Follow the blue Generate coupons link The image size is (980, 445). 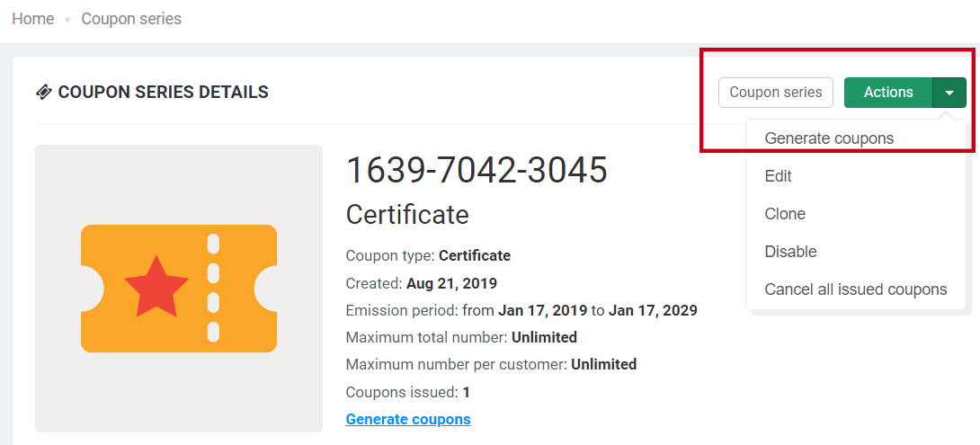[x=408, y=419]
